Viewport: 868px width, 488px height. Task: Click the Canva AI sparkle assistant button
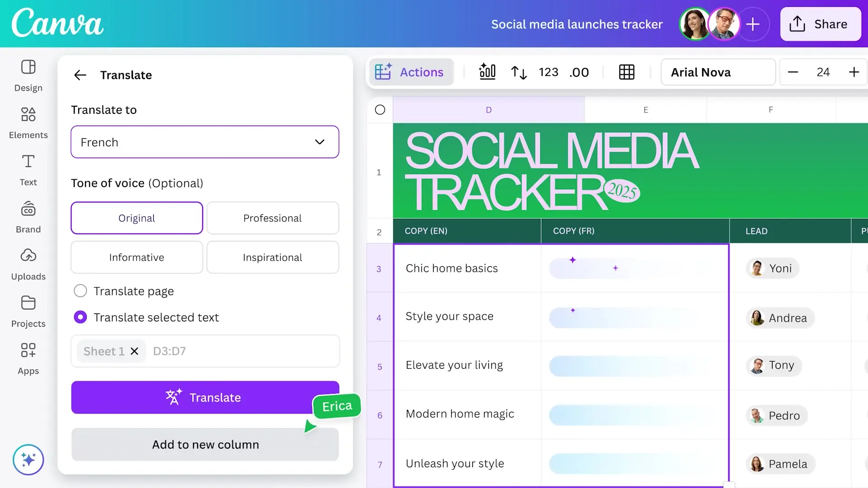click(x=28, y=460)
